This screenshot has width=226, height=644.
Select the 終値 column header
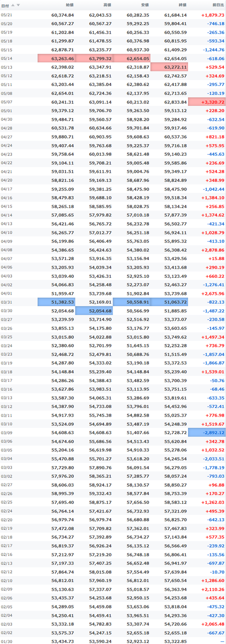182,5
